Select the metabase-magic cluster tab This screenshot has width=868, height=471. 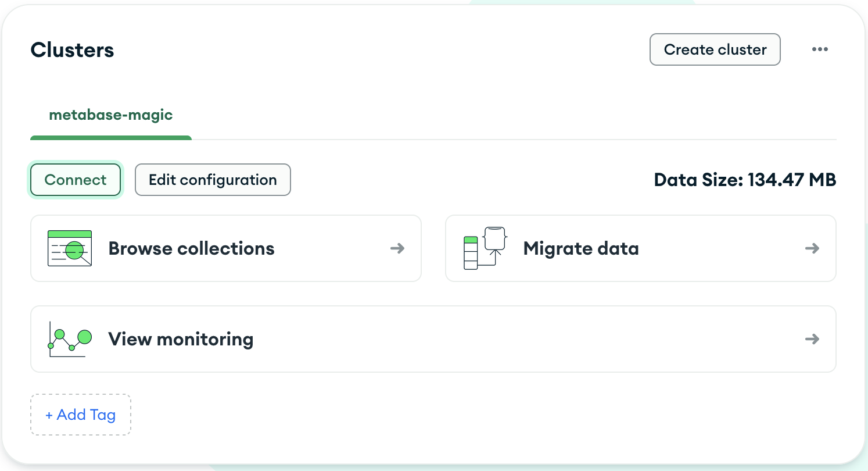[x=111, y=115]
